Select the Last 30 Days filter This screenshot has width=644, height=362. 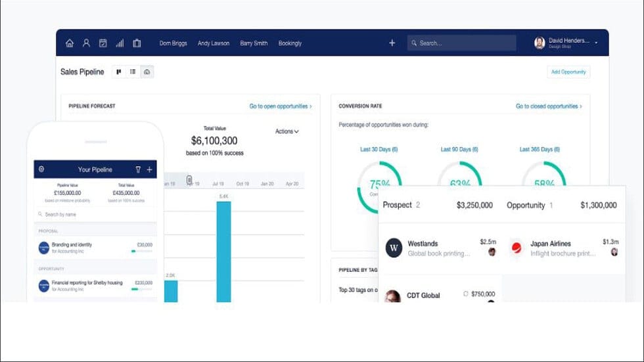[x=379, y=149]
